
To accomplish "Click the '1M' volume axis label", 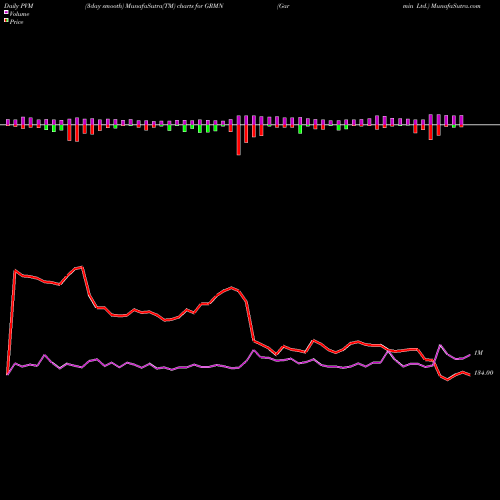I will [478, 353].
